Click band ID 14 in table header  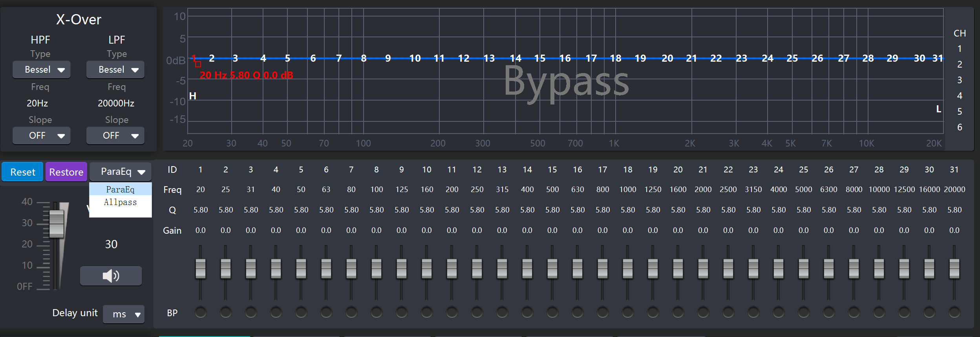click(x=527, y=169)
